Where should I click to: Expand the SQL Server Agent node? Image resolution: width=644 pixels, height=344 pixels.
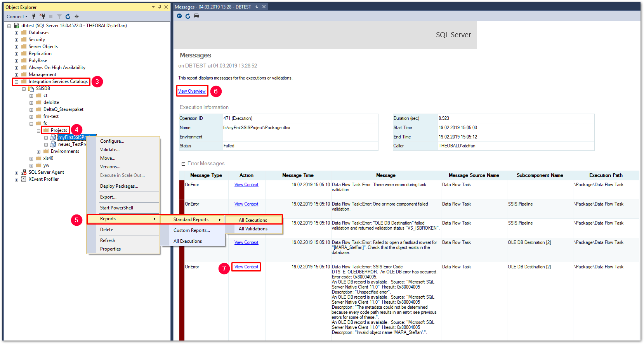(16, 173)
